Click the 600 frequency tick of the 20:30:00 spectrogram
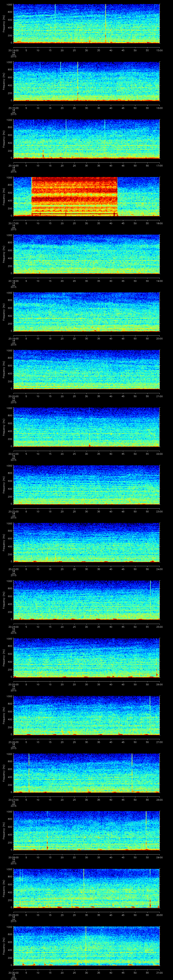173x980 pixels. point(10,942)
